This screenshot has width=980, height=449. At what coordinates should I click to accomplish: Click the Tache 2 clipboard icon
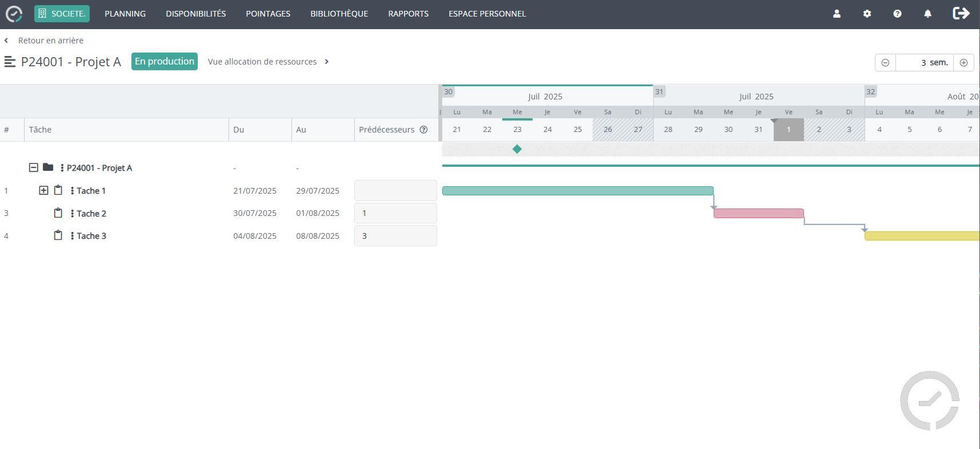tap(58, 213)
